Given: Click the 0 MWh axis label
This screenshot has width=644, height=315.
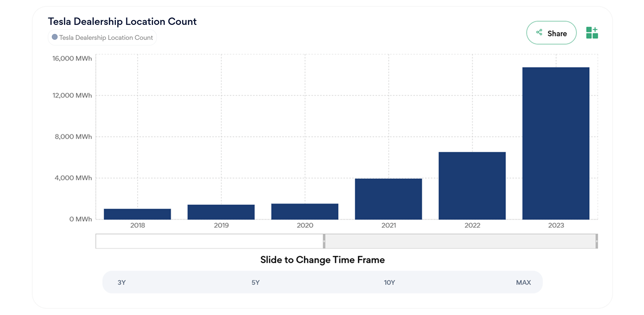Looking at the screenshot, I should point(81,219).
